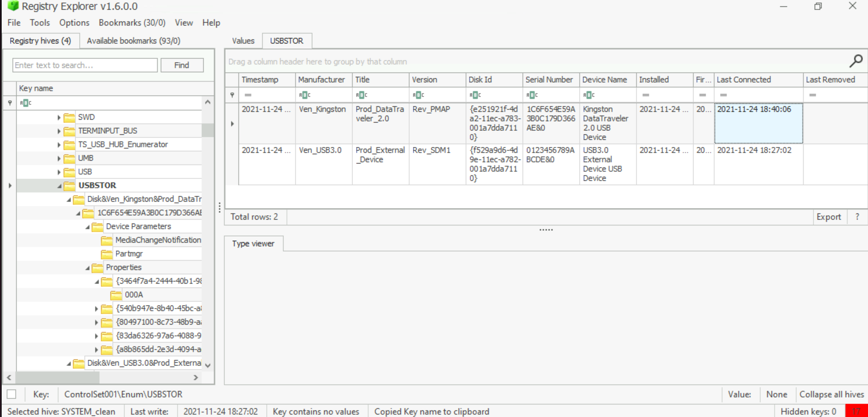Click the Title column filter ABC icon

(x=362, y=95)
